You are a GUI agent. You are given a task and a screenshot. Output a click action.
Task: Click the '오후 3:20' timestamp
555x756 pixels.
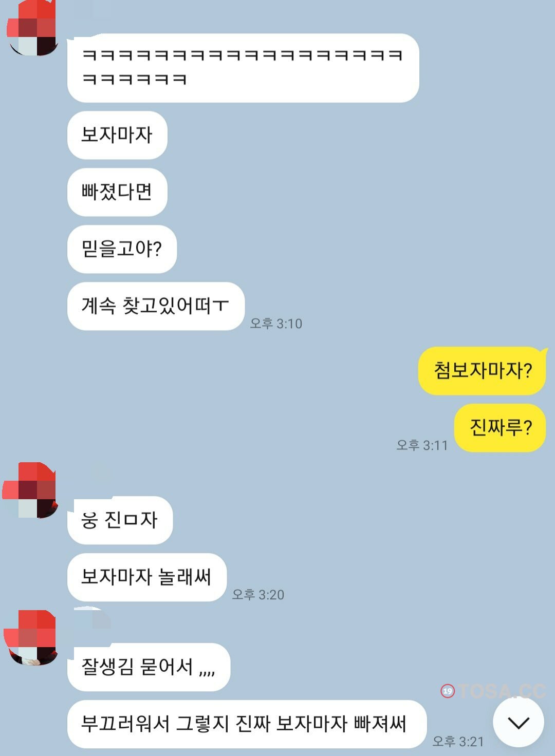258,595
